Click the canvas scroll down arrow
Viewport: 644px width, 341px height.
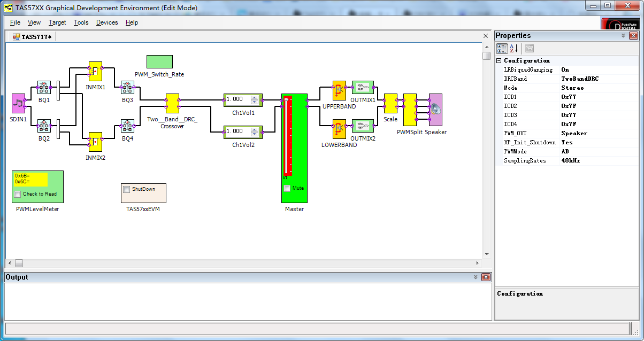[486, 254]
